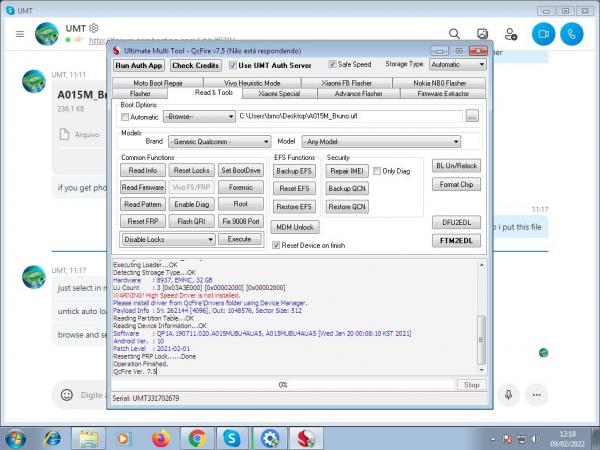Click the 0% progress bar

[283, 385]
